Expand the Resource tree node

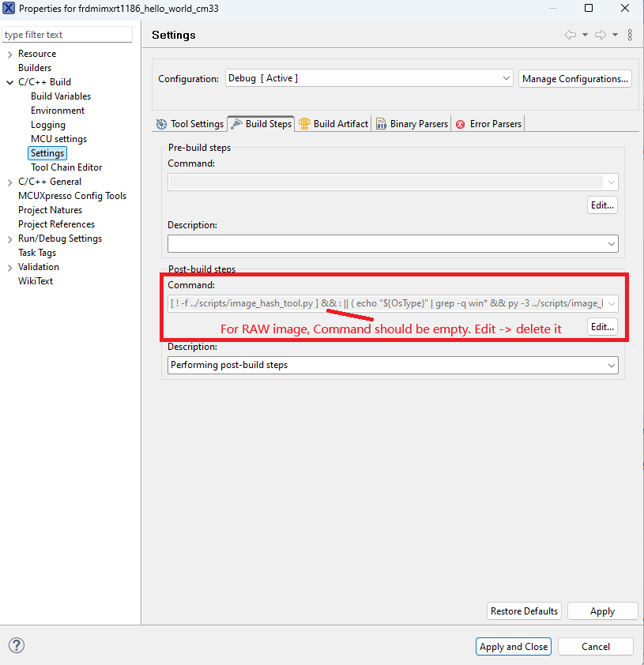pos(9,54)
